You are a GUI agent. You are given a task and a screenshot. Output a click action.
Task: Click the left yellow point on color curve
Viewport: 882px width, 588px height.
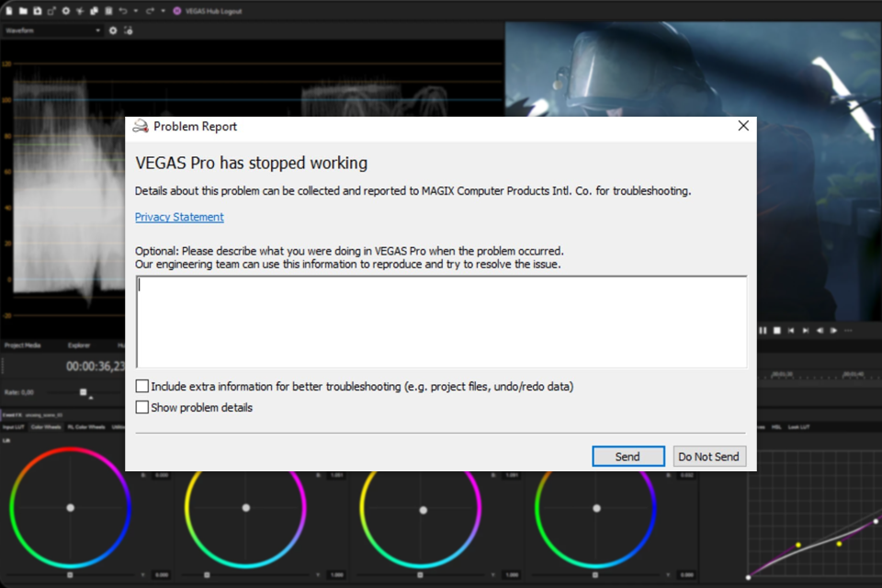798,545
